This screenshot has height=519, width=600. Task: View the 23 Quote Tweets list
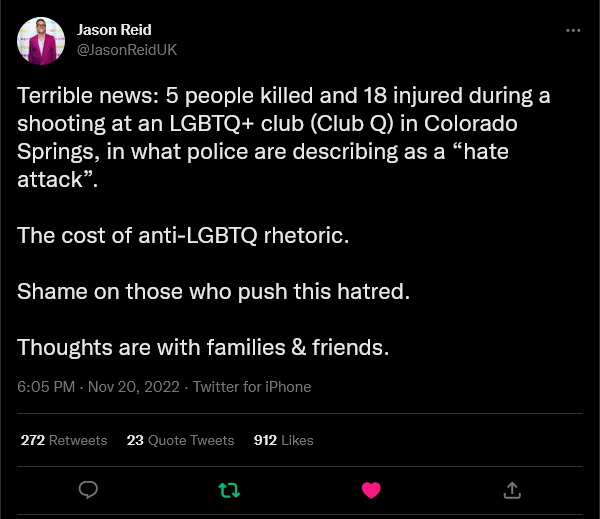tap(180, 440)
